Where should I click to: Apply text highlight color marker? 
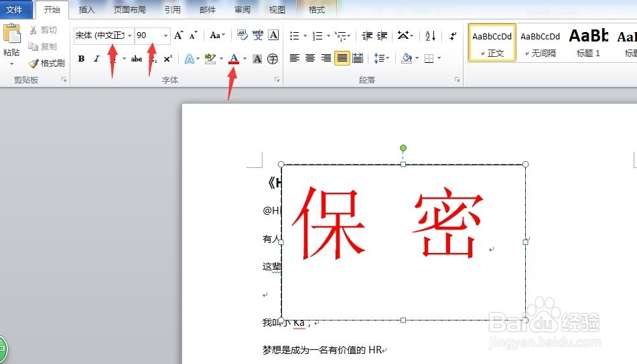210,60
